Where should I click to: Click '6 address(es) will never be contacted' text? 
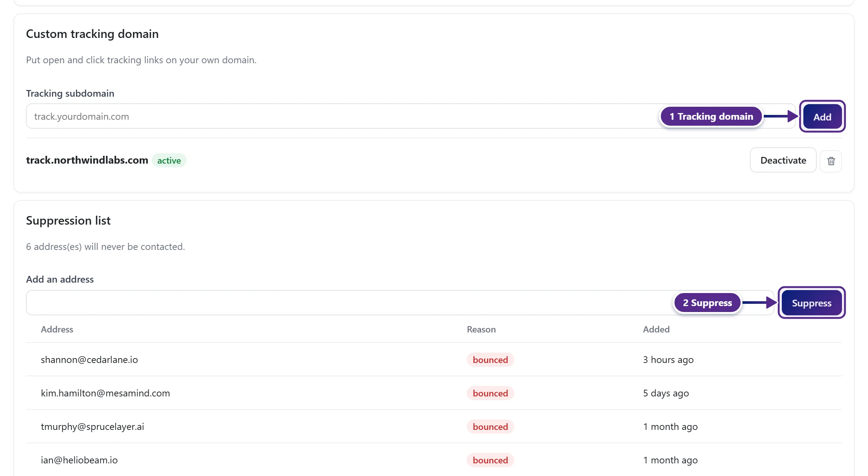coord(106,247)
